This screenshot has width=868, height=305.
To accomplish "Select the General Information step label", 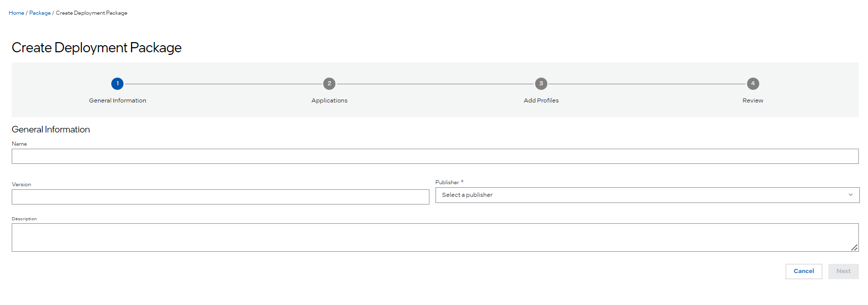I will [117, 100].
